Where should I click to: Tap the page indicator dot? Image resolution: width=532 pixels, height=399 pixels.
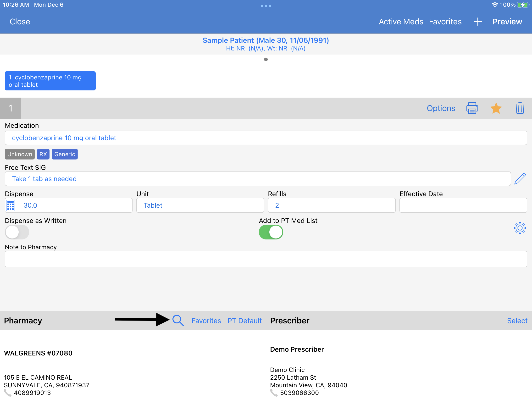point(266,59)
